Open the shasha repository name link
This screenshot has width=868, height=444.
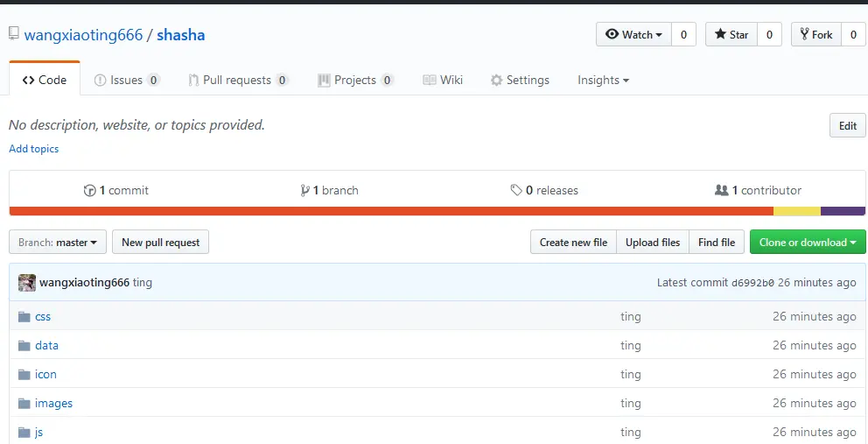[x=181, y=35]
